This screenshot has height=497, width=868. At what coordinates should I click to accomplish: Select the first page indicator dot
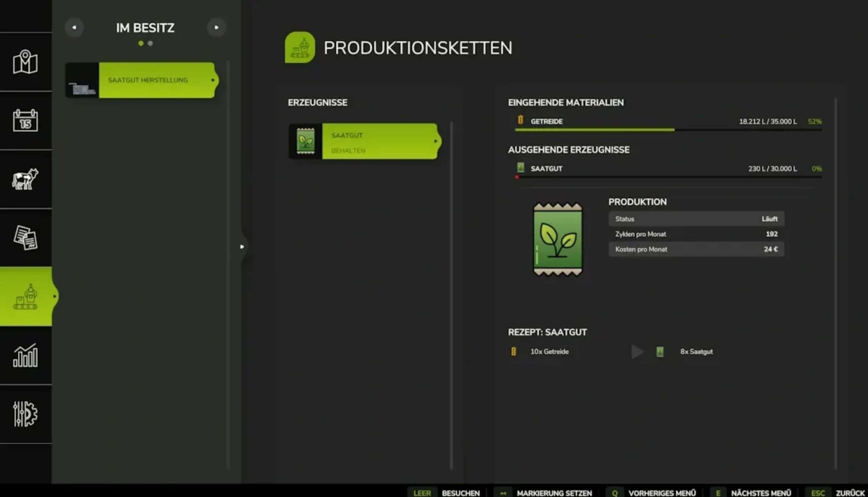pyautogui.click(x=141, y=44)
